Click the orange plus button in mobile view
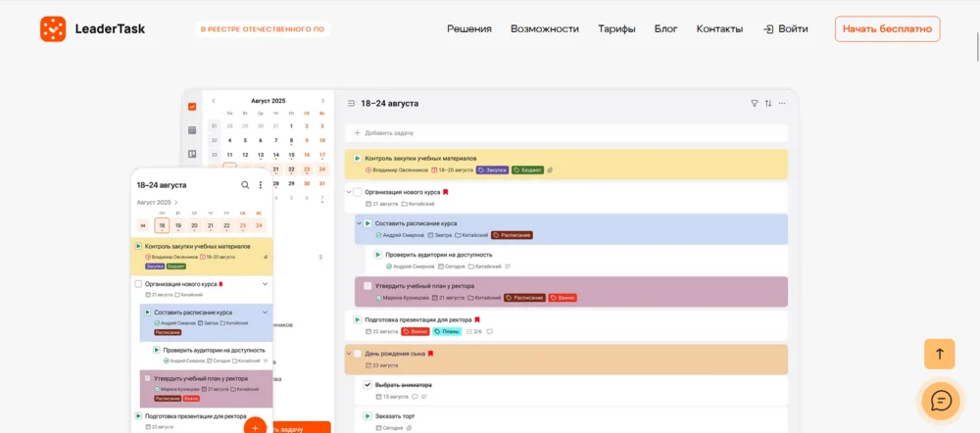 click(255, 427)
